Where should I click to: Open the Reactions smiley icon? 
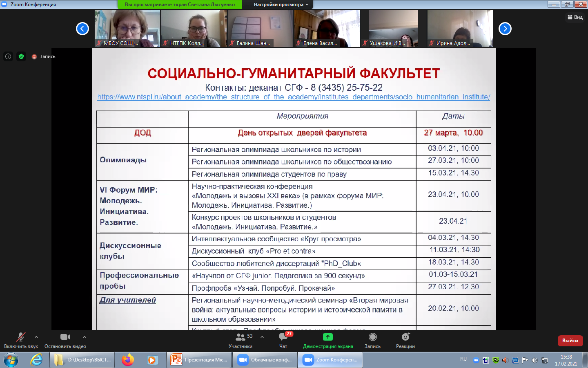(x=405, y=337)
